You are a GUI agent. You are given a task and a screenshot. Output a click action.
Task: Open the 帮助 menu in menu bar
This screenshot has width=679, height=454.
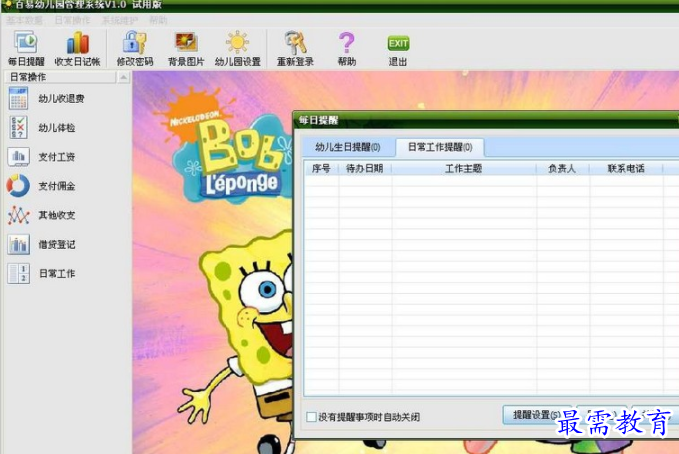click(158, 20)
